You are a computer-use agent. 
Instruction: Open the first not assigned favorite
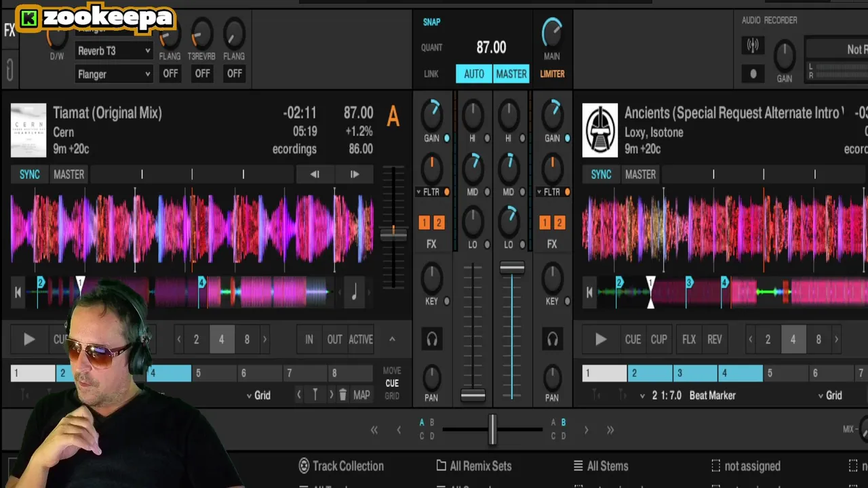tap(745, 466)
